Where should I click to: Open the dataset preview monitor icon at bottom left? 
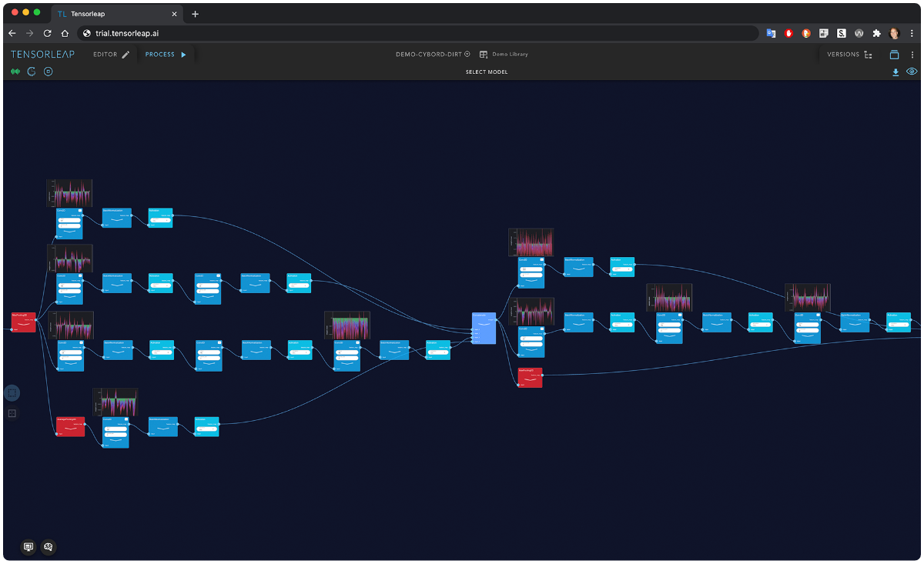28,547
